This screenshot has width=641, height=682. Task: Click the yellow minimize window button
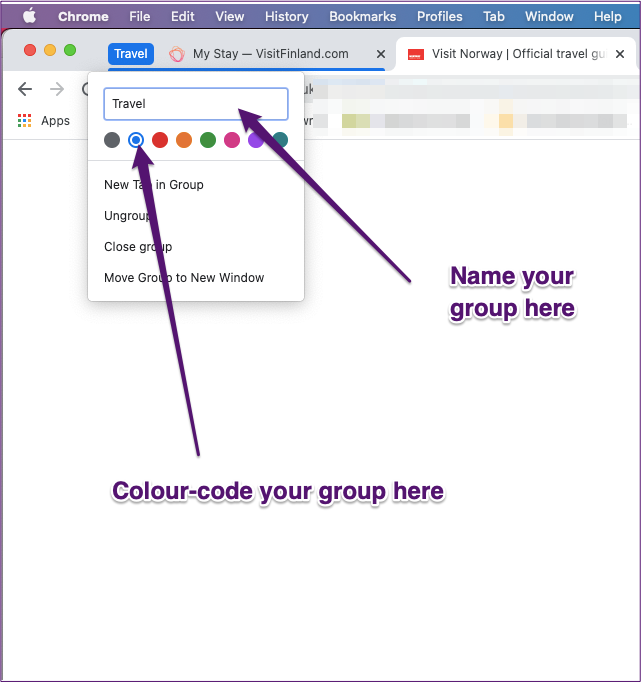click(50, 50)
